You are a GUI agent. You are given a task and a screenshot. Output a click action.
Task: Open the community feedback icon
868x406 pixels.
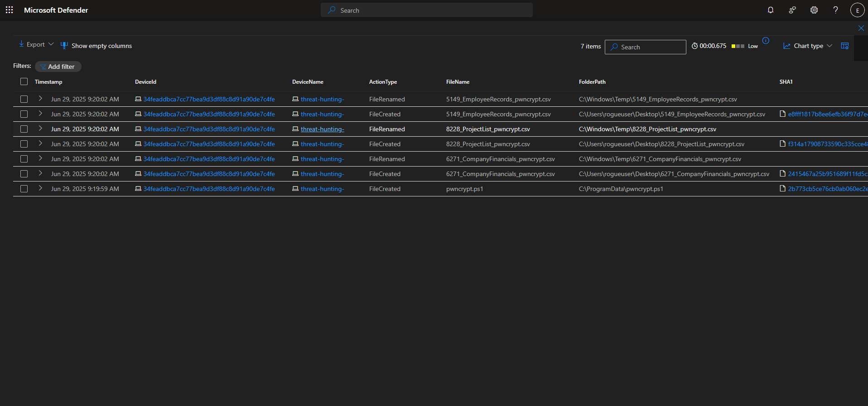tap(792, 10)
